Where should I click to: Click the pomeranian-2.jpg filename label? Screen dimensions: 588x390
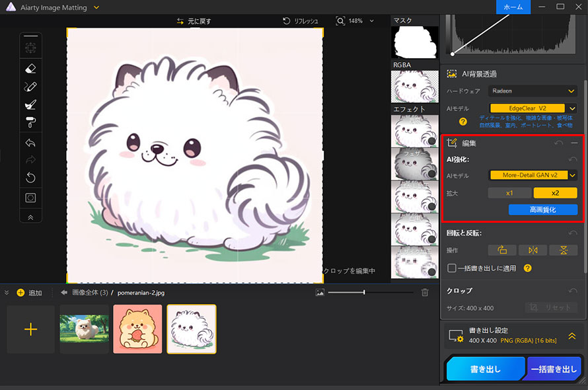click(141, 292)
